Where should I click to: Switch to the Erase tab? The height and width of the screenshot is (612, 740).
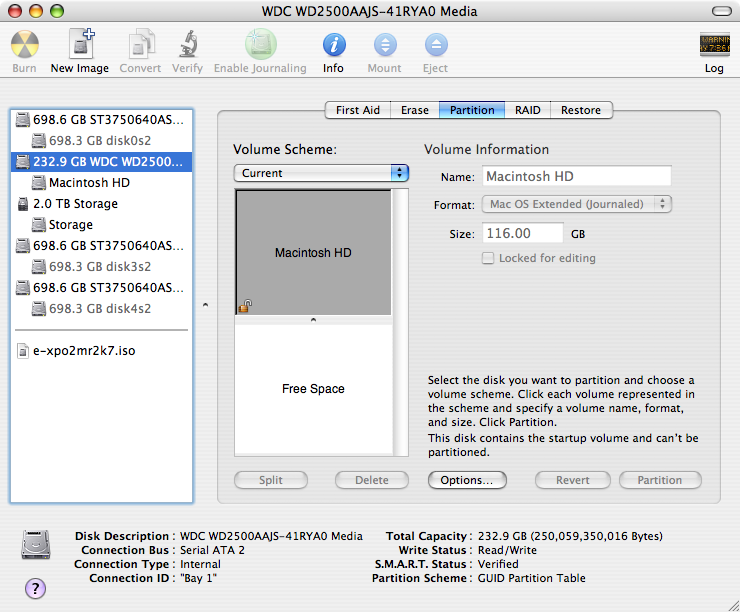click(x=415, y=110)
